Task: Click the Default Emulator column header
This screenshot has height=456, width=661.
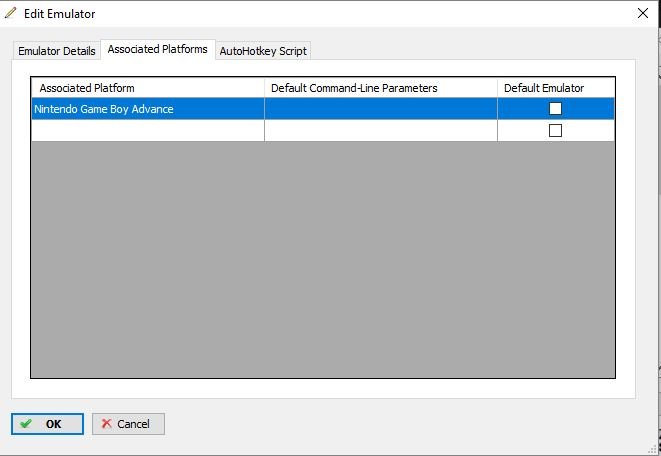Action: pos(556,88)
